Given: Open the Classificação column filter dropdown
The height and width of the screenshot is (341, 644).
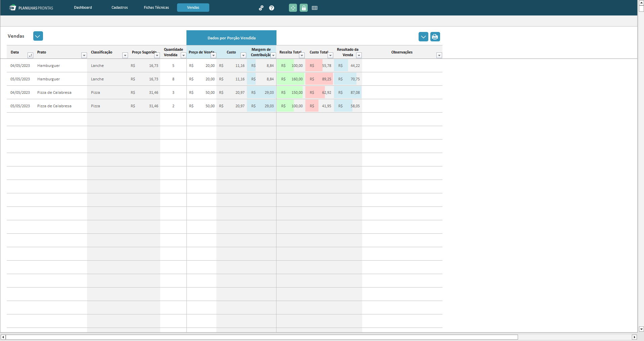Looking at the screenshot, I should 125,55.
